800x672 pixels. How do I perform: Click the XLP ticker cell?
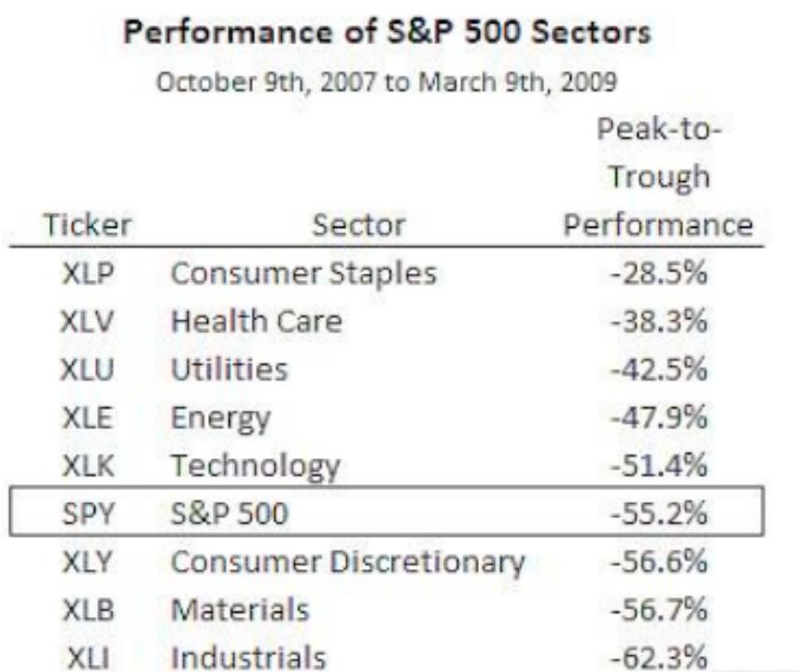[x=88, y=273]
